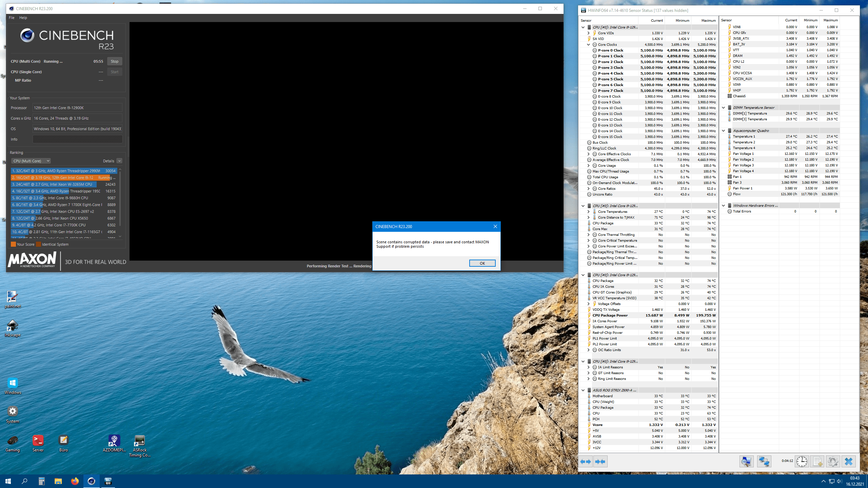Expand the Core Usage row
Screen dimensions: 868x488
tap(589, 165)
